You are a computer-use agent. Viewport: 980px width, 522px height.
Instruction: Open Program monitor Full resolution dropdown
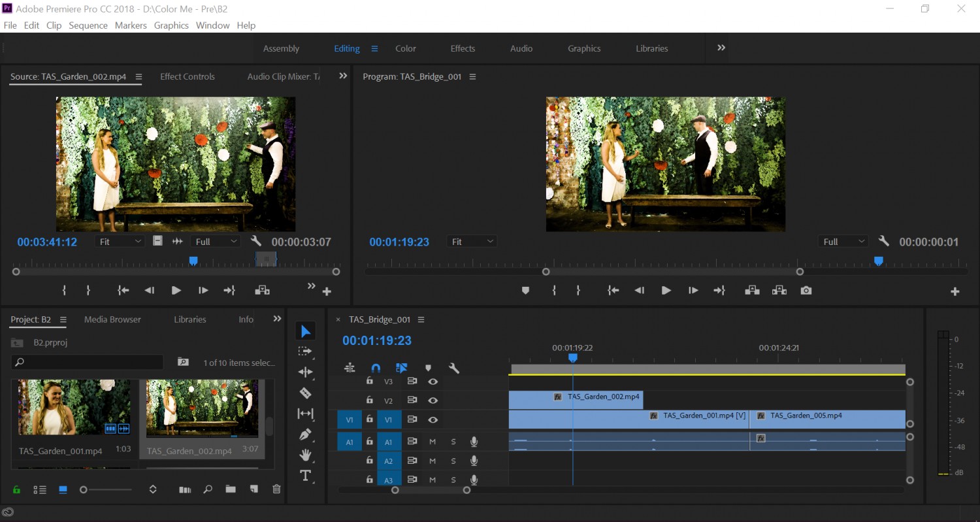(x=843, y=242)
